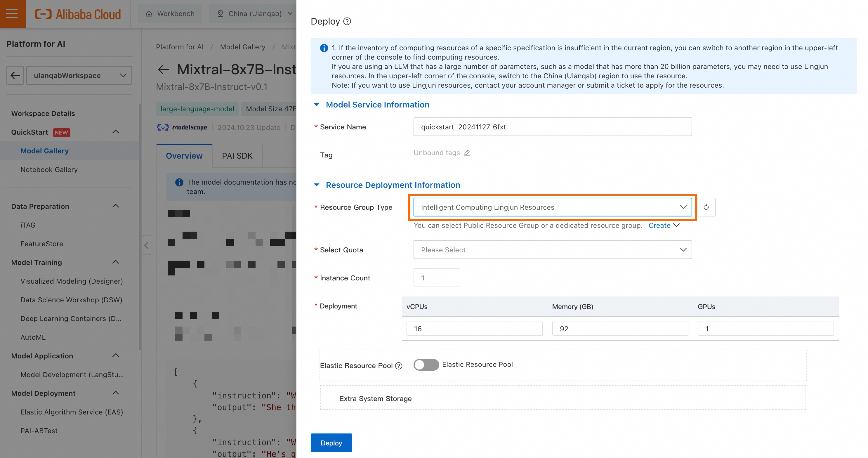
Task: Click the Platform for AI sidebar heading
Action: (x=36, y=44)
